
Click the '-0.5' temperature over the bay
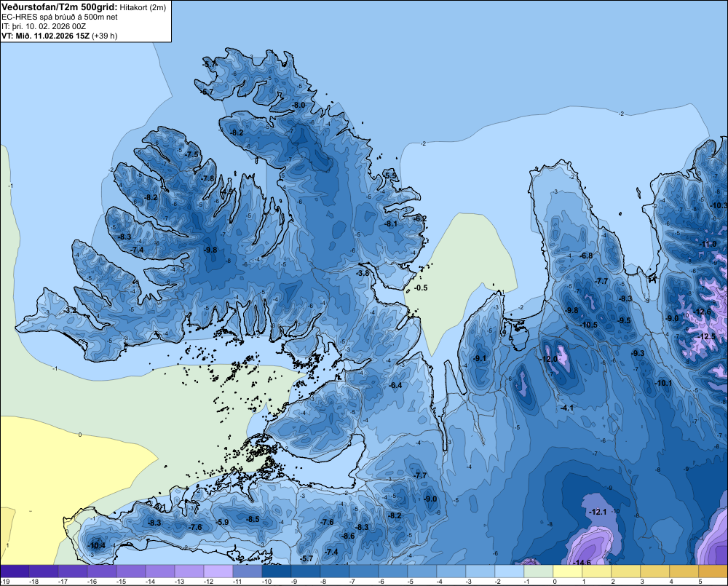420,288
